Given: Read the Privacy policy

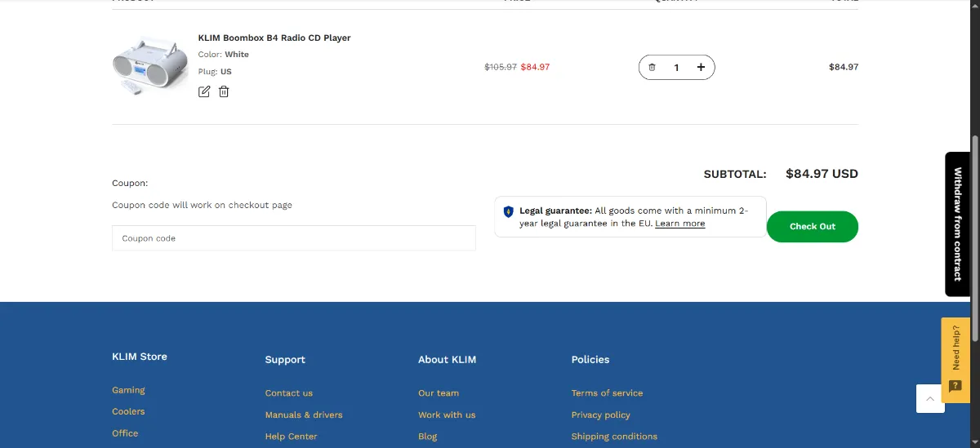Looking at the screenshot, I should (x=601, y=415).
